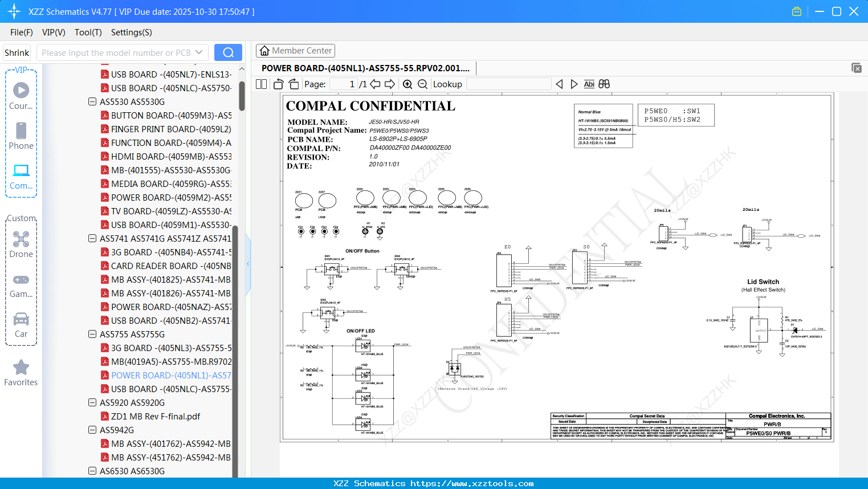Click the toolbox icon in title bar
The image size is (868, 489).
(x=797, y=11)
